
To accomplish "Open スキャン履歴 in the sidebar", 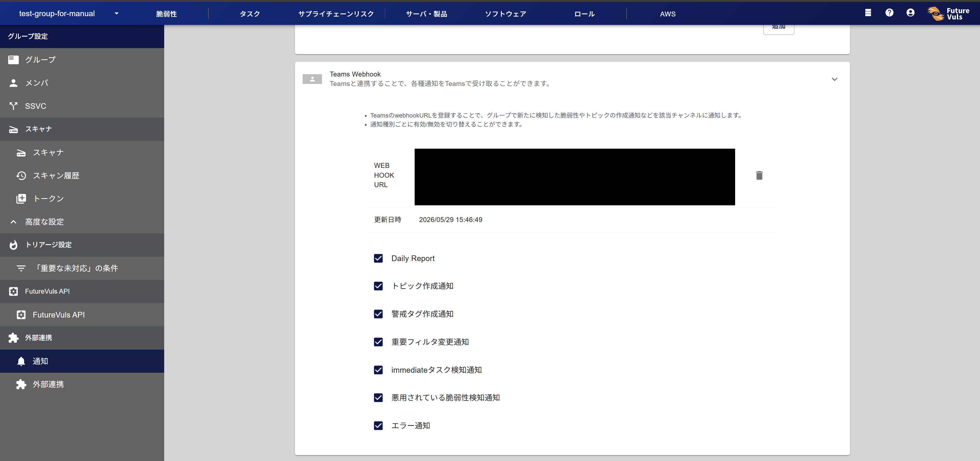I will (x=82, y=176).
